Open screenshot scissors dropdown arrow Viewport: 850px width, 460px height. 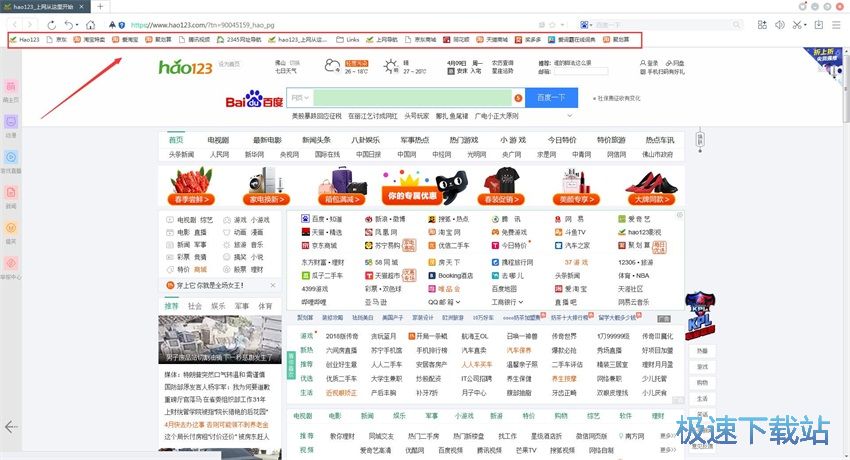(806, 25)
